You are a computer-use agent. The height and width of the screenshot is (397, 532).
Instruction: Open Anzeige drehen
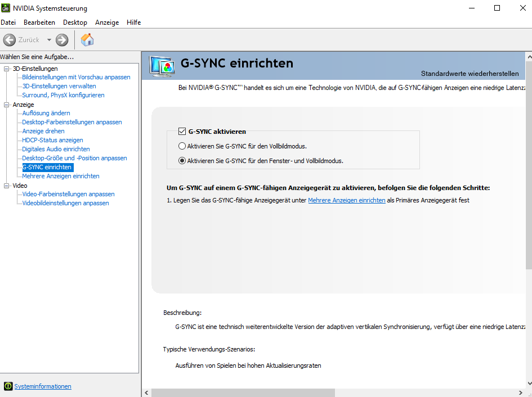click(43, 131)
